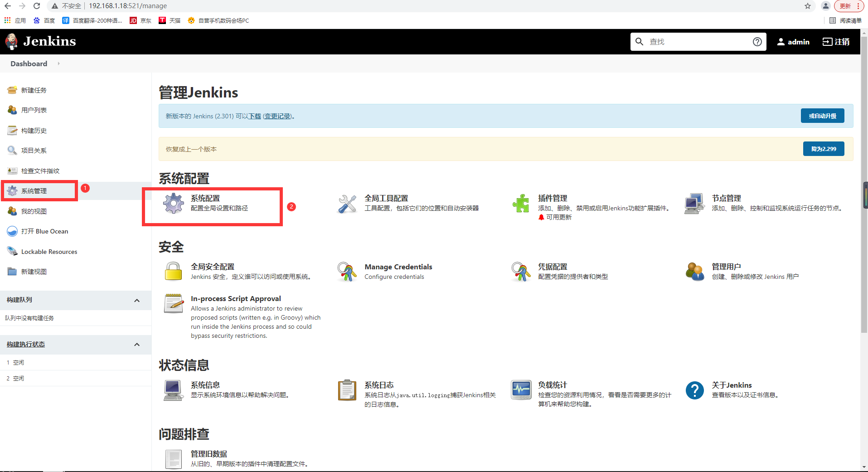Open In-process Script Approval notepad icon

click(174, 303)
